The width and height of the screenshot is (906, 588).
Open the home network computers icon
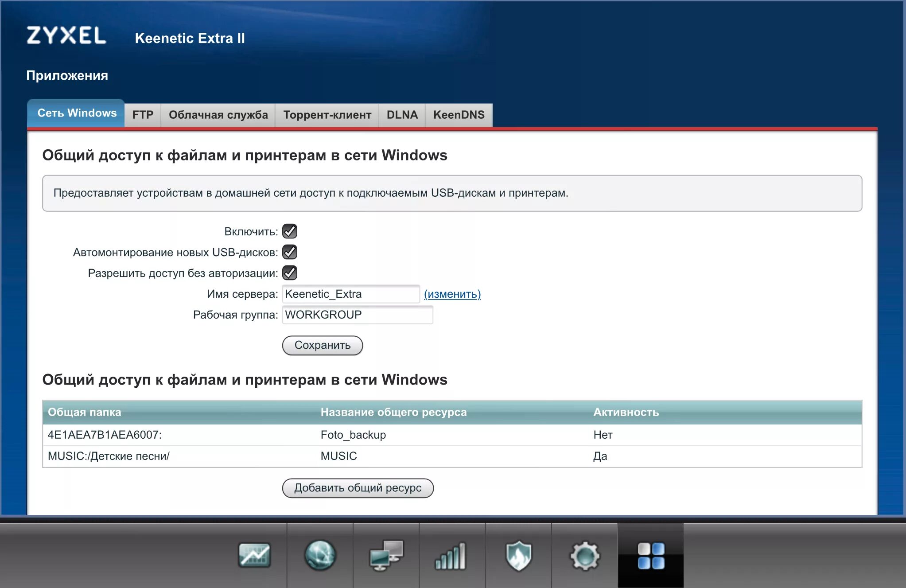386,555
